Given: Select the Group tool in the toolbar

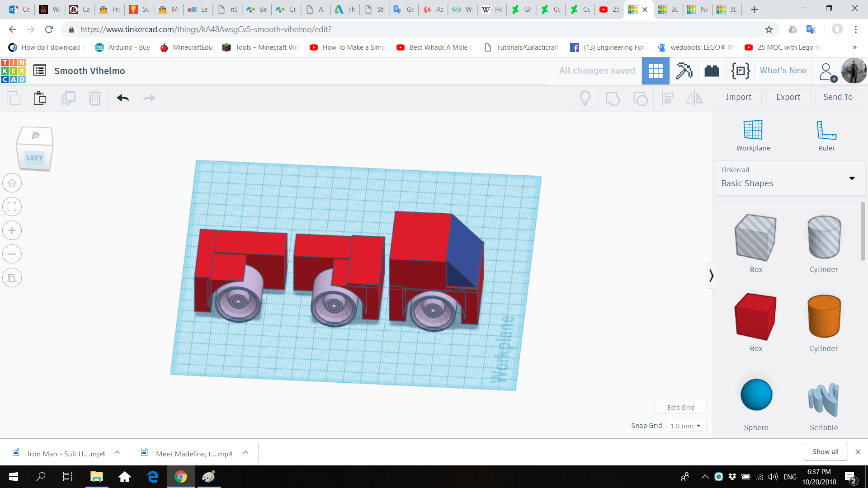Looking at the screenshot, I should 613,98.
